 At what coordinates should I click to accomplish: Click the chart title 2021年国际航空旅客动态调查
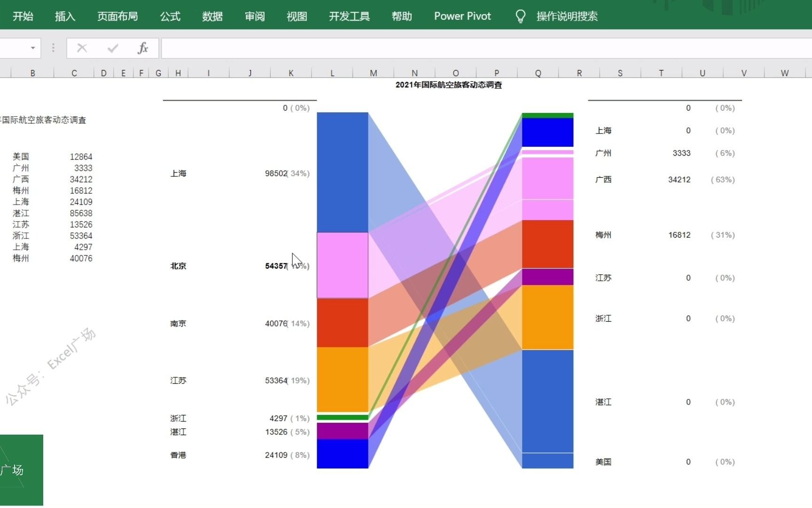[448, 85]
